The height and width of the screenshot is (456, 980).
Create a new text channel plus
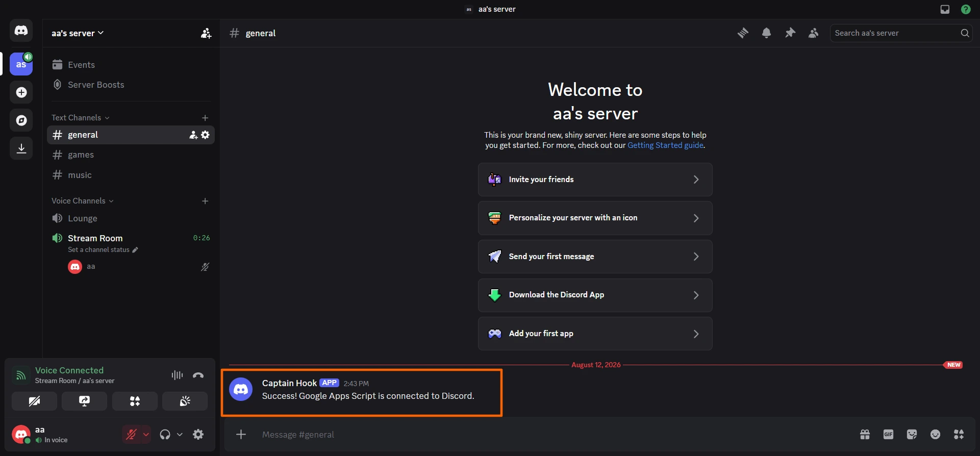[205, 118]
